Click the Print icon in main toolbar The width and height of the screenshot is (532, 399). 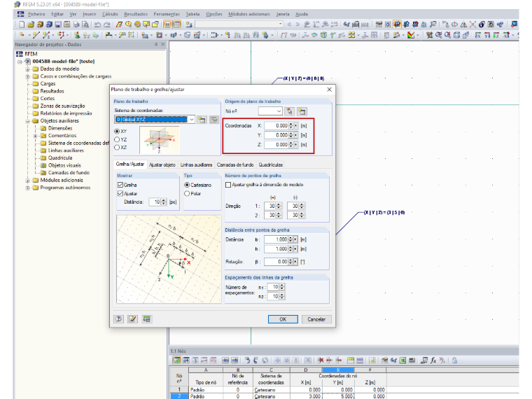[76, 24]
